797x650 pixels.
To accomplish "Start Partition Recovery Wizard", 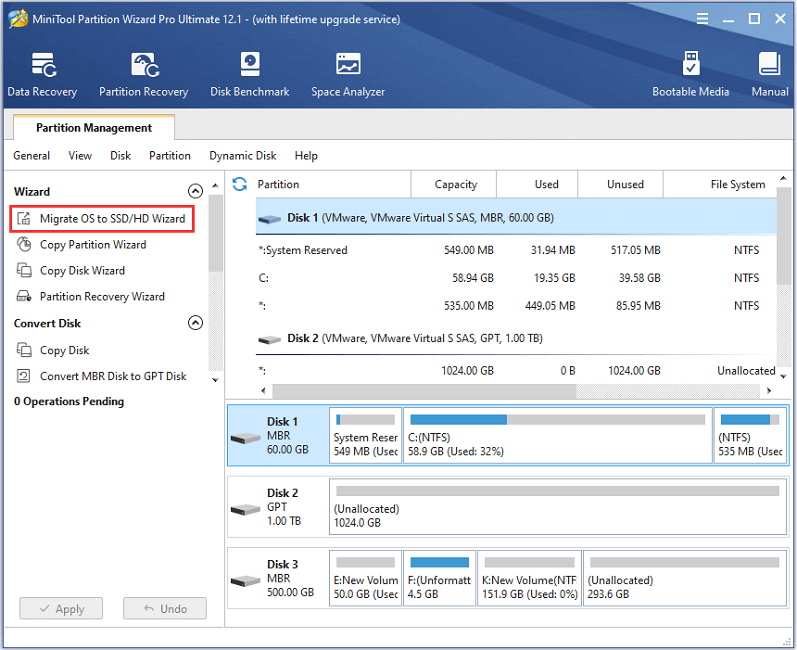I will pos(91,296).
